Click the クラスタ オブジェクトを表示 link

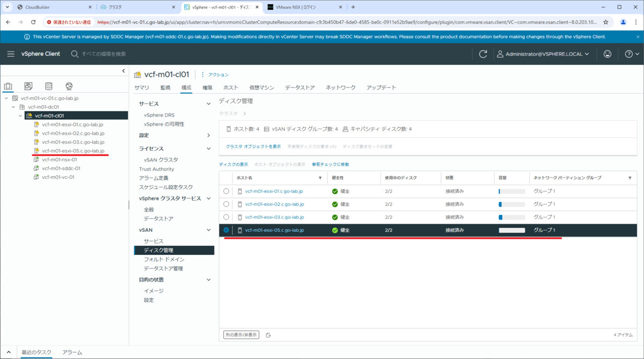pyautogui.click(x=253, y=146)
